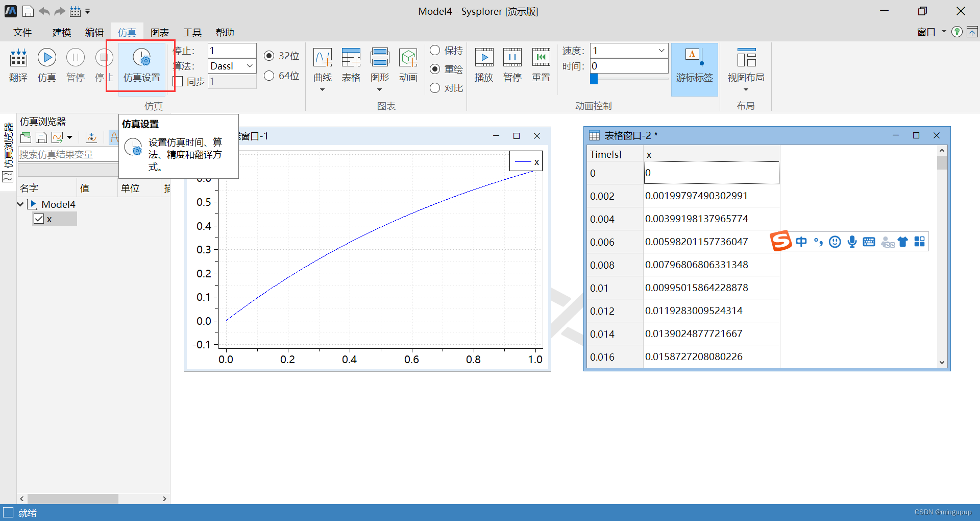Viewport: 980px width, 521px height.
Task: Switch to the 建模 tab
Action: point(62,32)
